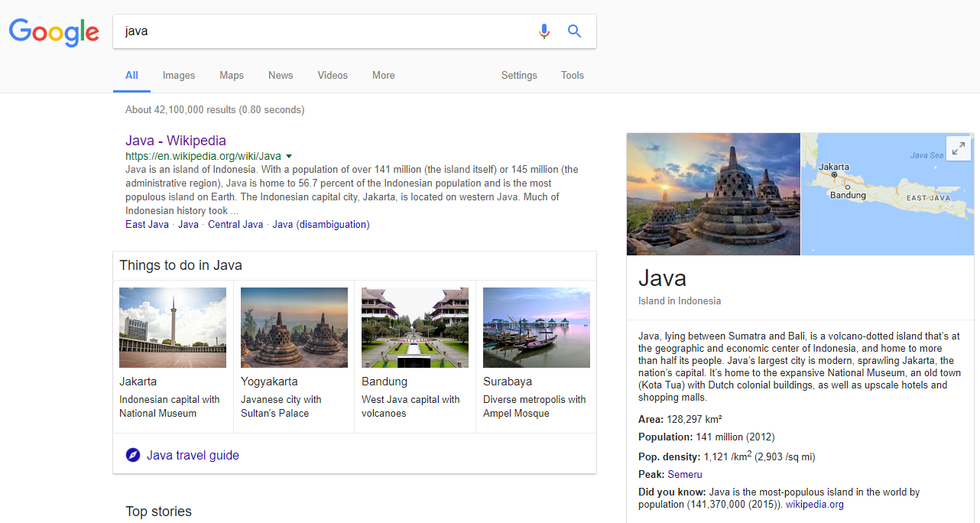Open the Settings menu
Viewport: 980px width, 523px height.
[519, 76]
